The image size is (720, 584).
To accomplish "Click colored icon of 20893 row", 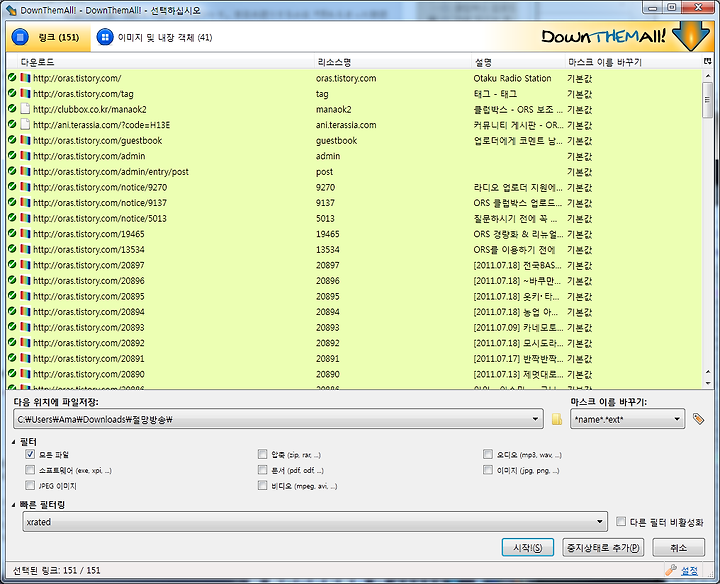I will pyautogui.click(x=25, y=327).
